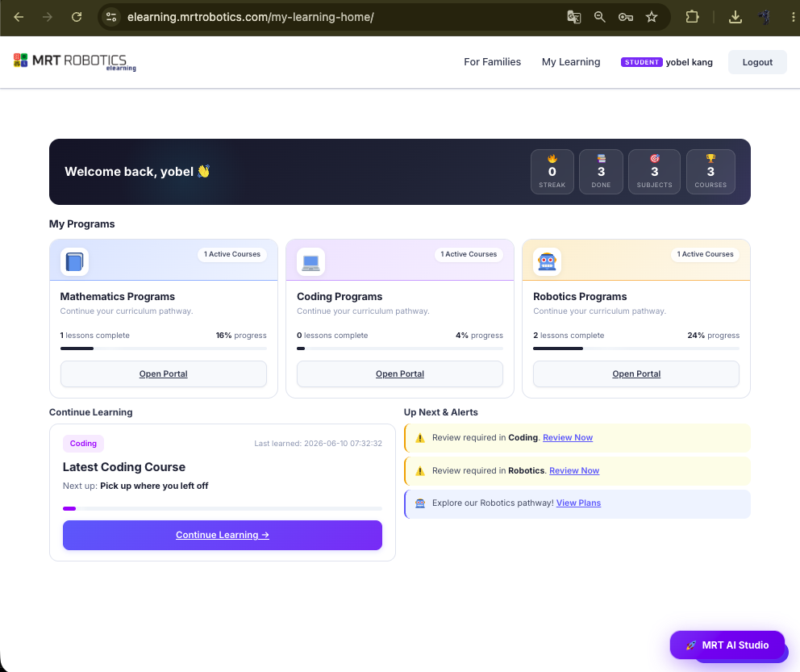
Task: Click the Robotics Programs progress bar
Action: (x=636, y=349)
